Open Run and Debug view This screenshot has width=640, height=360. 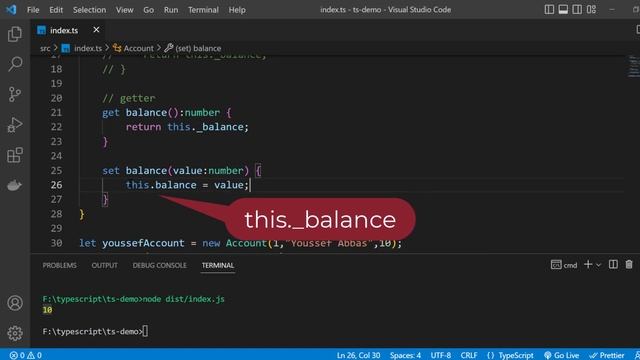(x=15, y=125)
